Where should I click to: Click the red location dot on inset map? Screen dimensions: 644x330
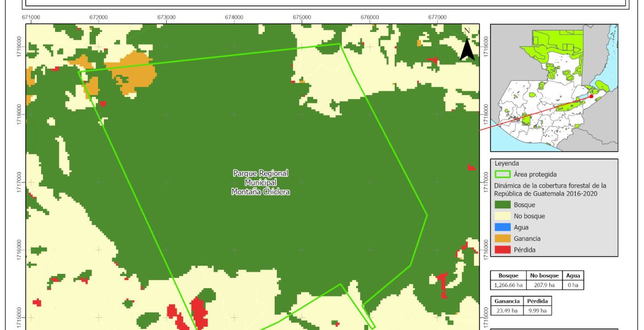591,96
